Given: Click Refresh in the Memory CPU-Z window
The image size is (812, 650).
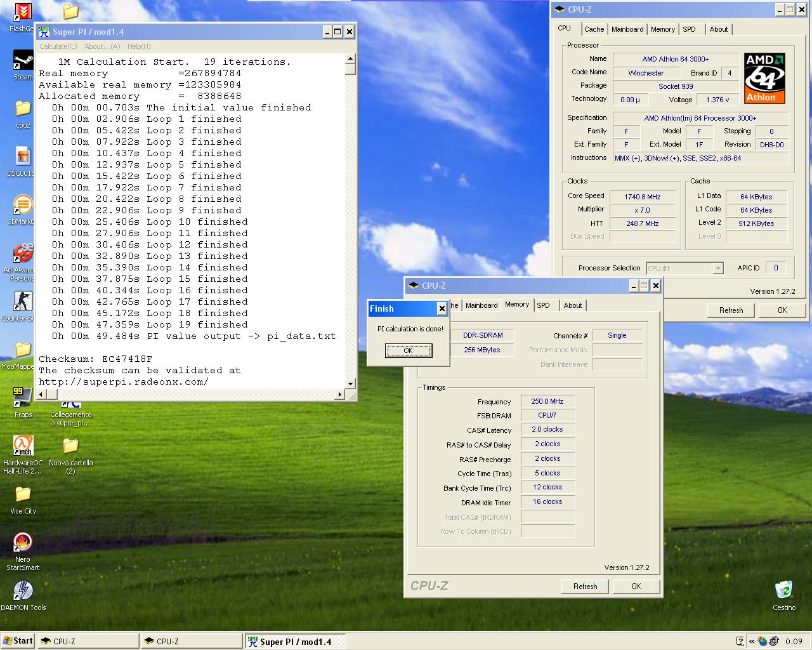Looking at the screenshot, I should [x=585, y=587].
